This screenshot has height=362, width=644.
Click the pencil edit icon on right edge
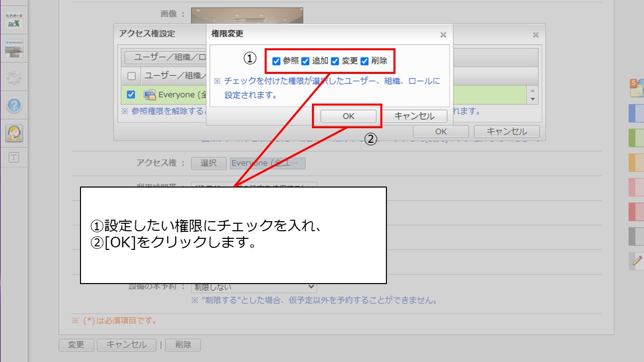[x=637, y=260]
